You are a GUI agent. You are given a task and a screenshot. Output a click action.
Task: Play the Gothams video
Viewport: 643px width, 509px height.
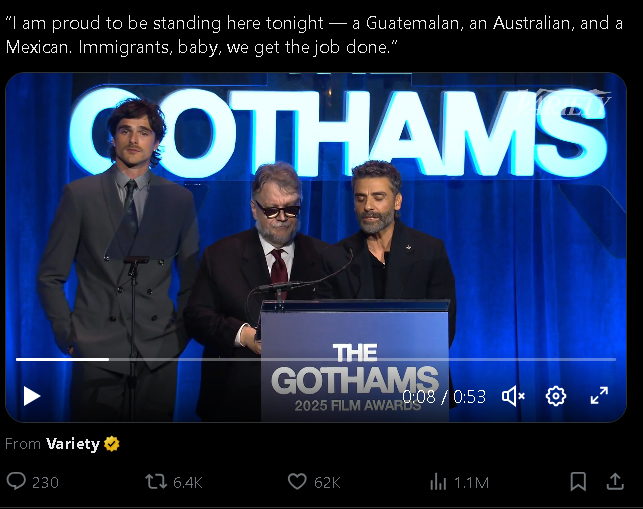(x=32, y=396)
